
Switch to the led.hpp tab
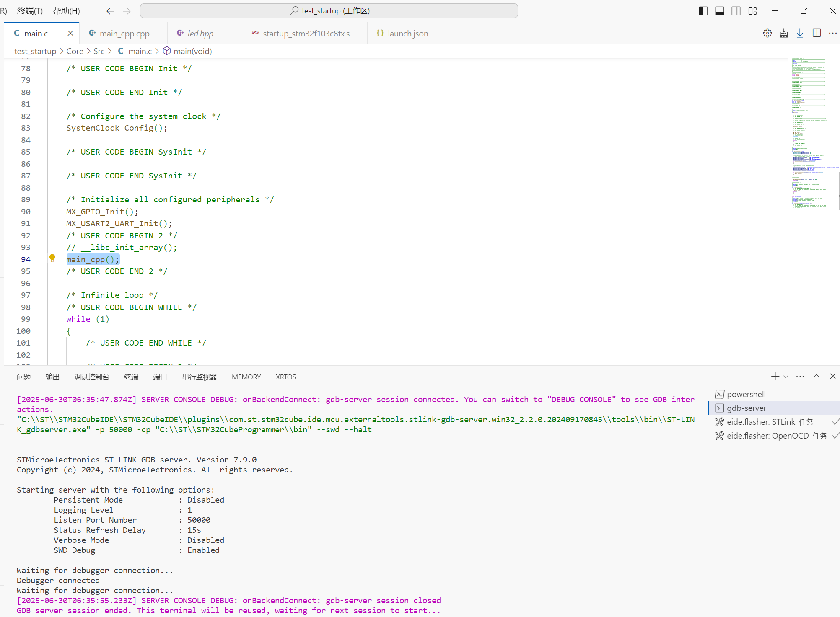(x=200, y=34)
